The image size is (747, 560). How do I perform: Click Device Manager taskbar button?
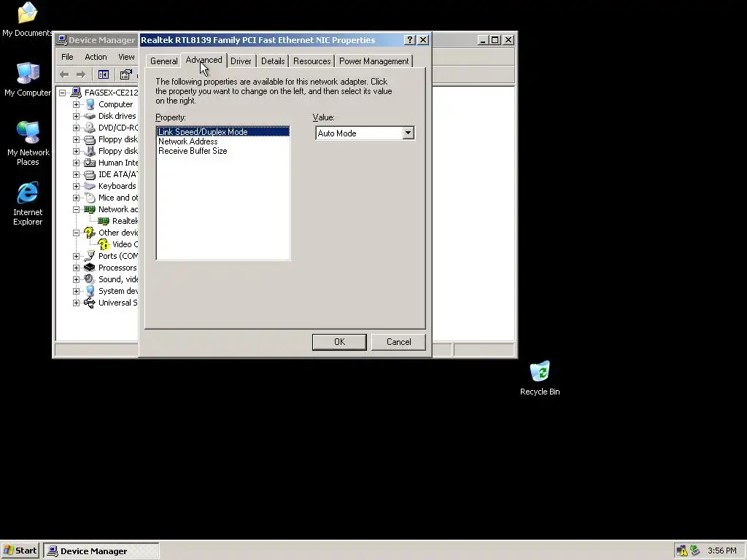pyautogui.click(x=101, y=551)
